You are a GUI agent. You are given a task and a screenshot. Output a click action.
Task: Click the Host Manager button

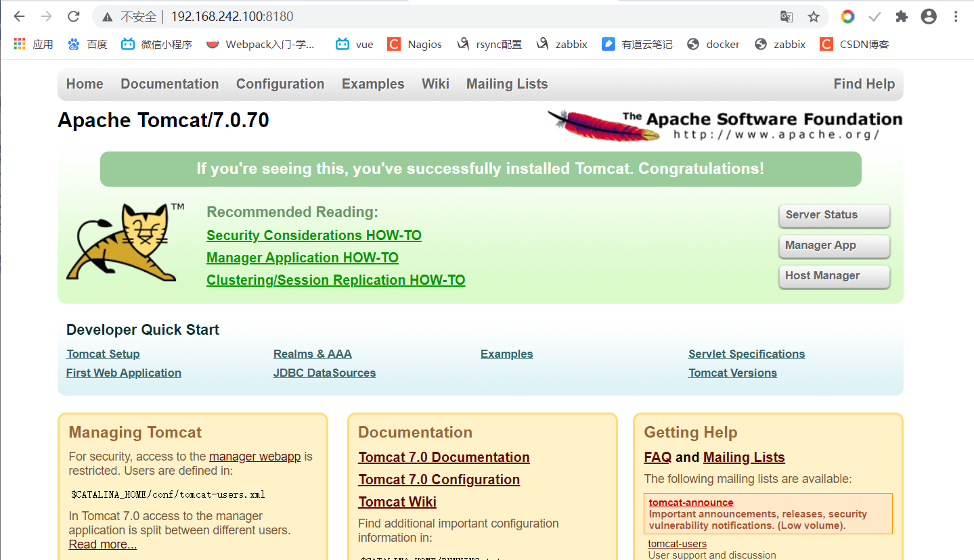click(835, 277)
